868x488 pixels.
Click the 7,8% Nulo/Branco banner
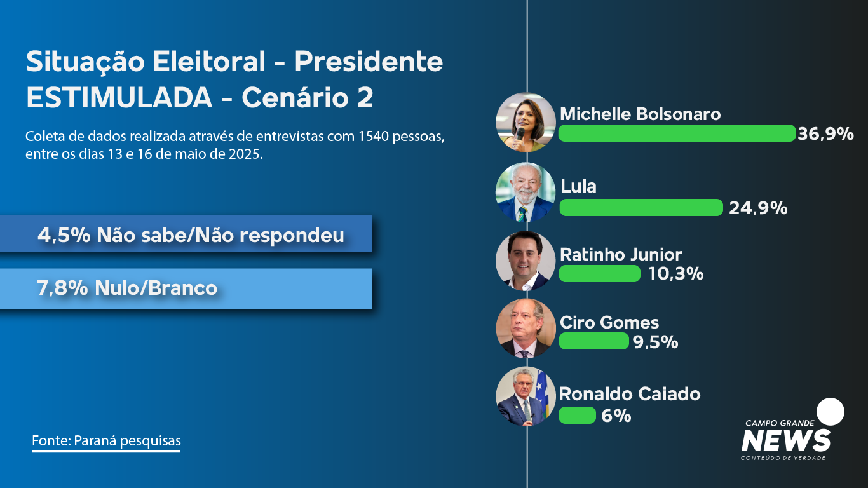tap(186, 289)
